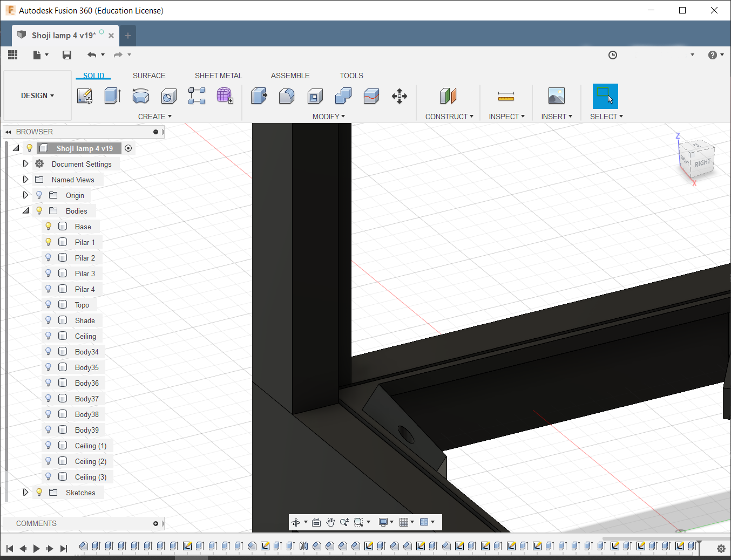This screenshot has width=731, height=560.
Task: Jump to the timeline end
Action: tap(64, 548)
